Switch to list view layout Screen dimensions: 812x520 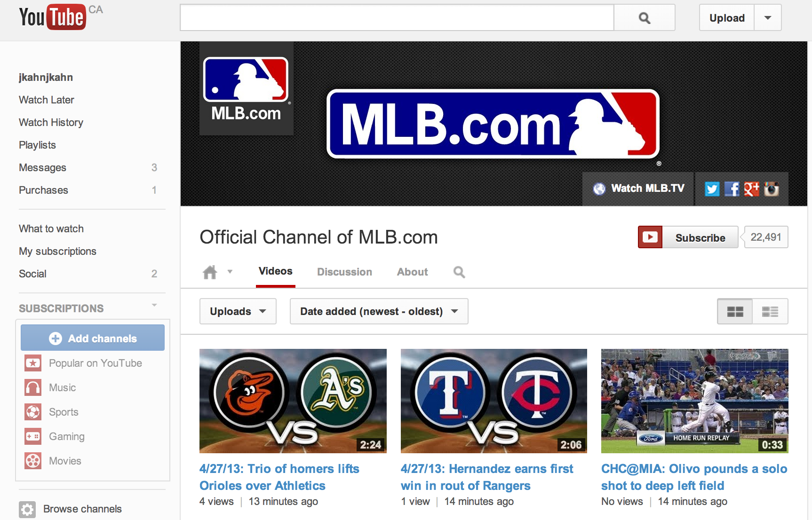771,311
